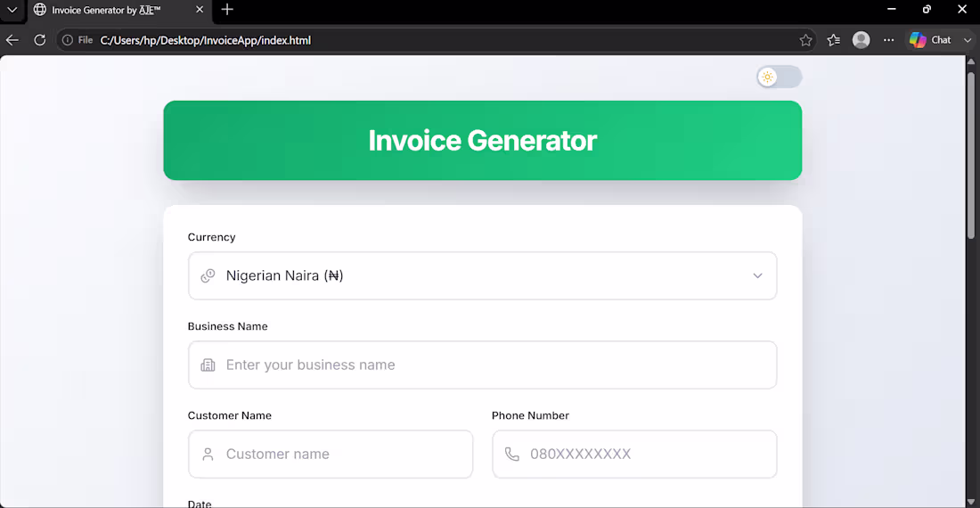The width and height of the screenshot is (980, 508).
Task: Click the building icon in the Business Name field
Action: point(208,365)
